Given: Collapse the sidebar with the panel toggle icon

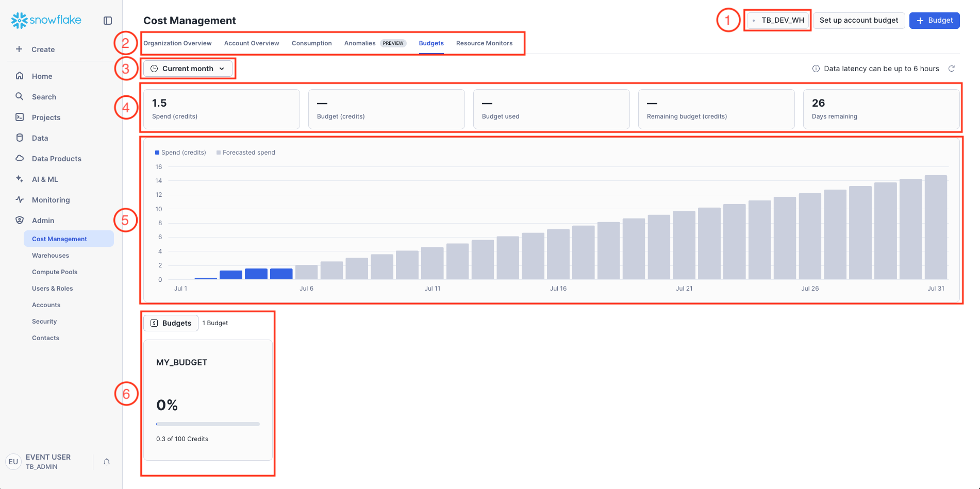Looking at the screenshot, I should tap(108, 21).
